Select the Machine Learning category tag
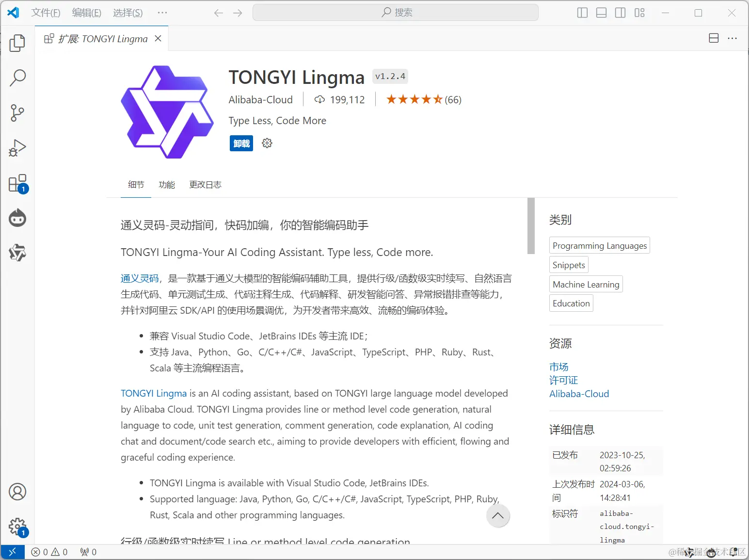Viewport: 749px width, 560px height. pyautogui.click(x=586, y=285)
